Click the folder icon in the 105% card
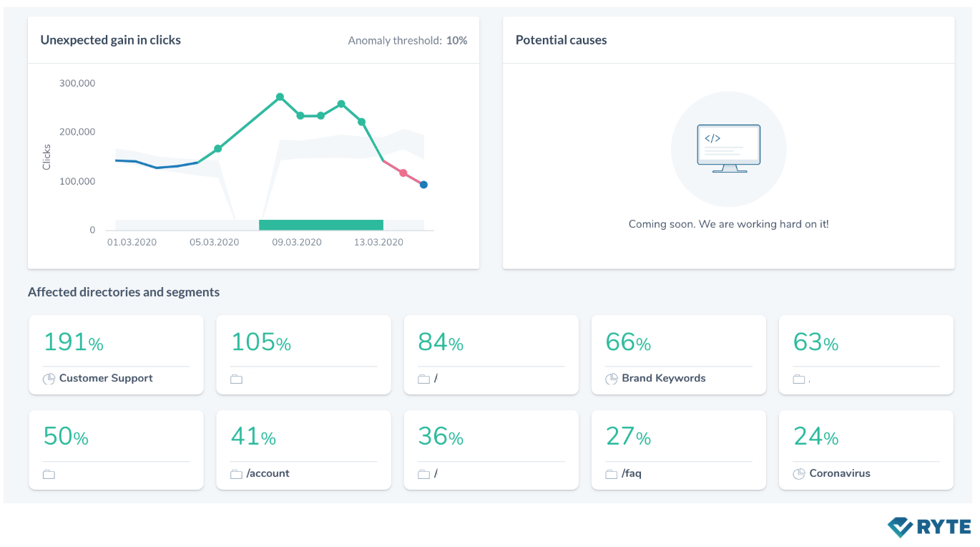Screen dimensions: 980x547 point(236,379)
